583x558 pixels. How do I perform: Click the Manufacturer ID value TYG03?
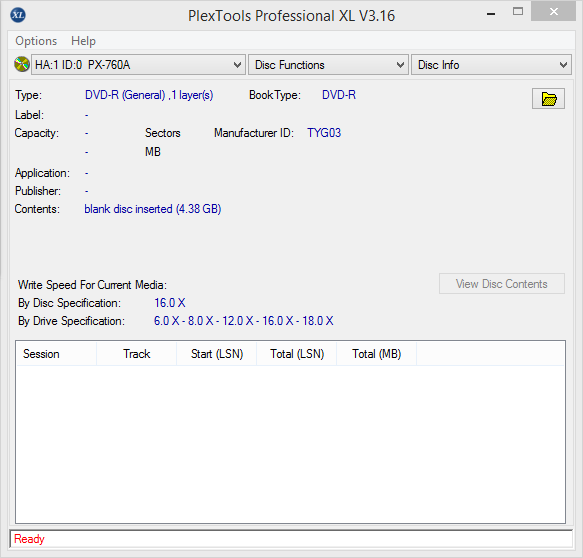click(x=324, y=133)
